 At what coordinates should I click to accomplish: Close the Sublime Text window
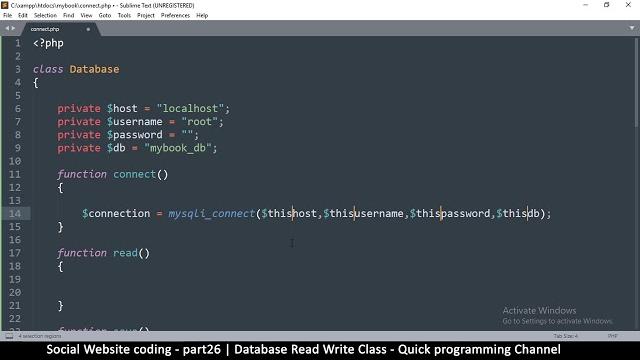click(628, 5)
